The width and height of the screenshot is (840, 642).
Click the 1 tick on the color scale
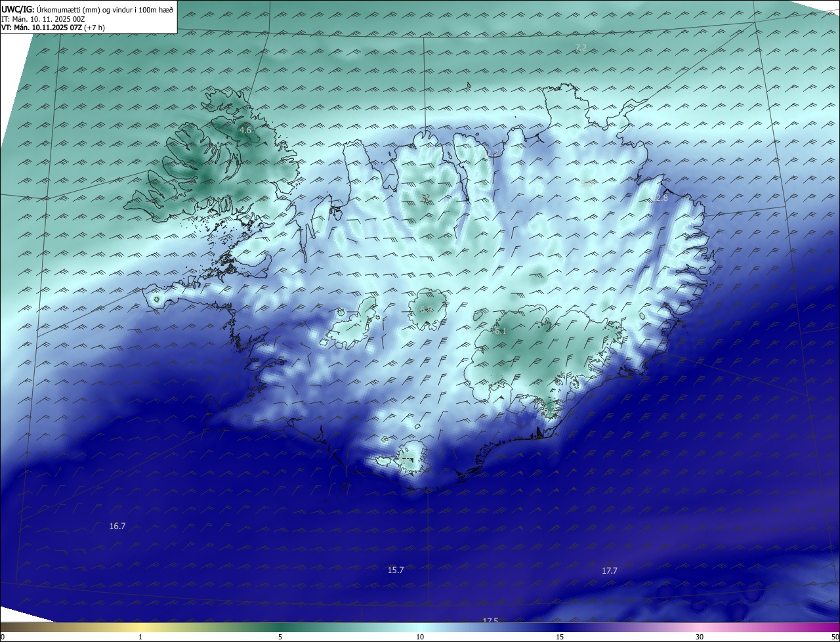tap(140, 637)
